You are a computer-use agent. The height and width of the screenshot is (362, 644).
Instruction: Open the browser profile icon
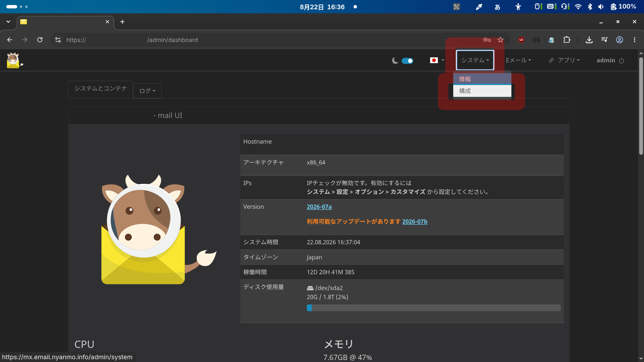[x=619, y=40]
